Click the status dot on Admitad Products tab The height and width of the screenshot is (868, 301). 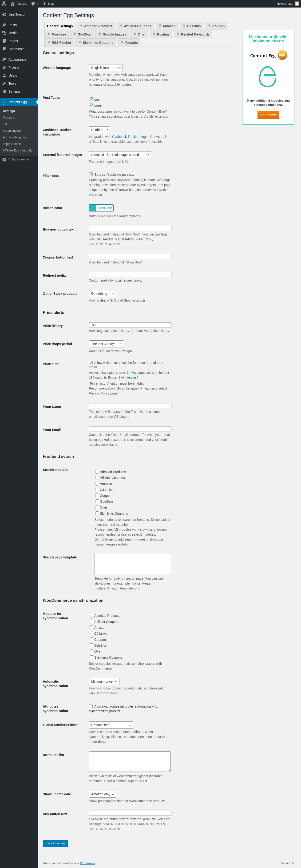[x=81, y=26]
